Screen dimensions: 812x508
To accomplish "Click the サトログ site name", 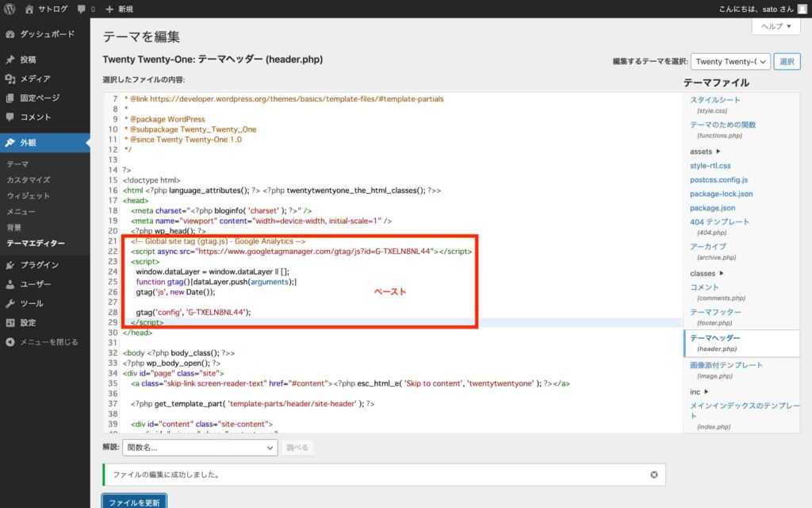I will (53, 10).
